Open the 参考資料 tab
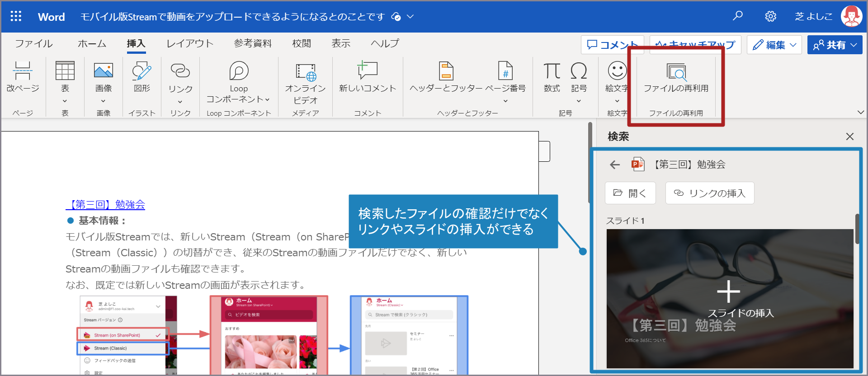The height and width of the screenshot is (376, 868). pyautogui.click(x=253, y=43)
